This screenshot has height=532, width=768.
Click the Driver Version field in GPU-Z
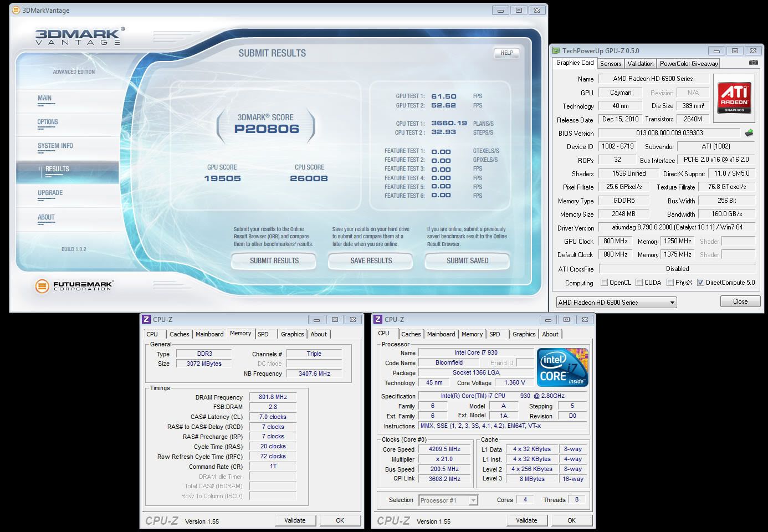click(677, 227)
